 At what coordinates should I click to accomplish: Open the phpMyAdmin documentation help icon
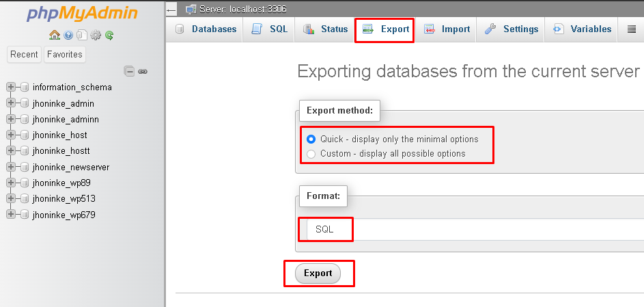pos(68,36)
